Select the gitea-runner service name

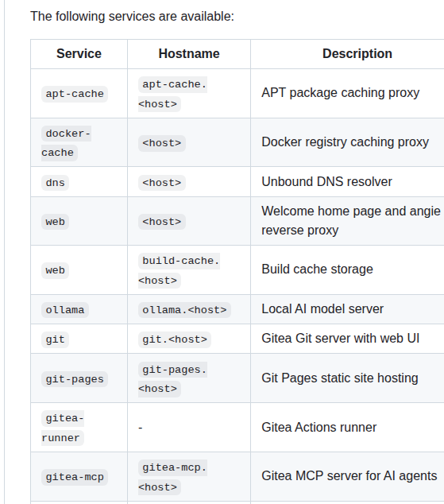(x=63, y=428)
